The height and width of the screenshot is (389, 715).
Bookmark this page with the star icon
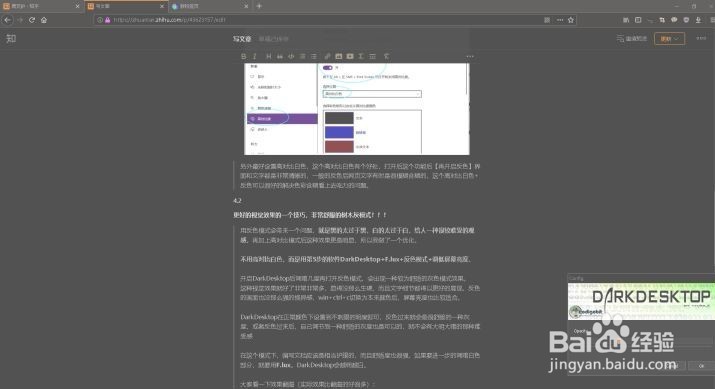(x=571, y=20)
